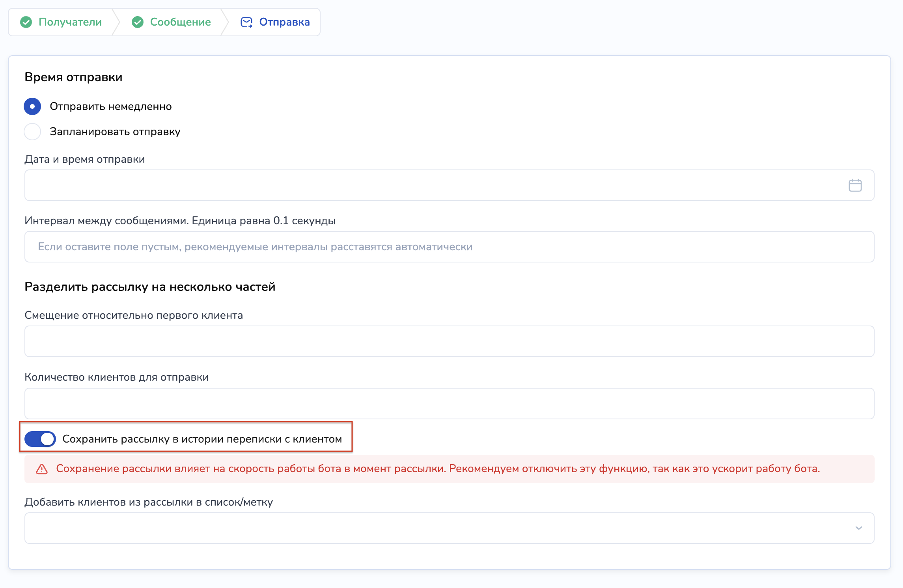This screenshot has width=903, height=588.
Task: Select the Отправить немедленно radio button
Action: pyautogui.click(x=32, y=106)
